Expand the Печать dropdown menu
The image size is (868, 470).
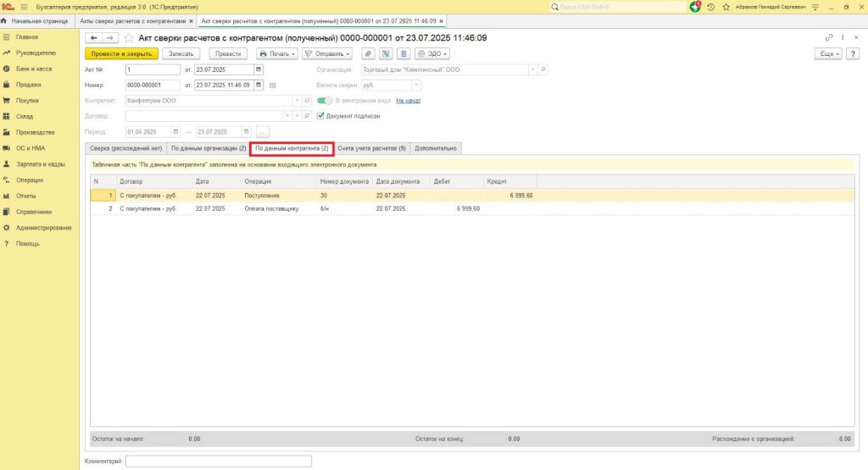(277, 53)
